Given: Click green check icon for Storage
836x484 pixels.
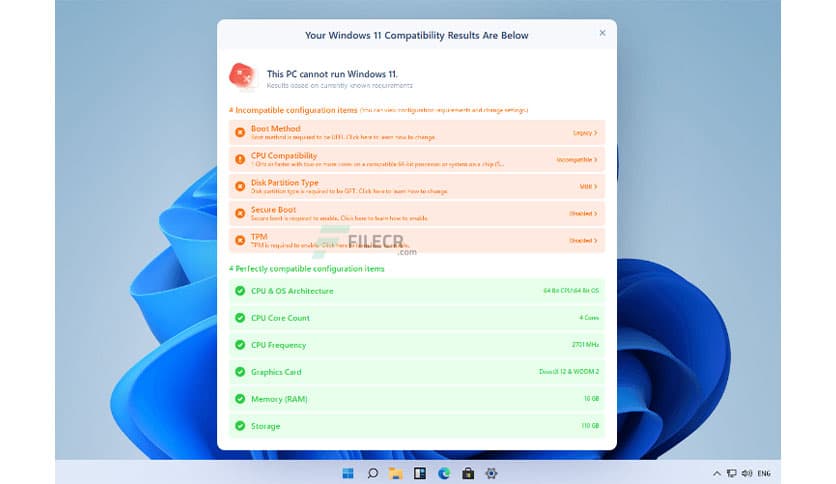Looking at the screenshot, I should click(x=240, y=426).
